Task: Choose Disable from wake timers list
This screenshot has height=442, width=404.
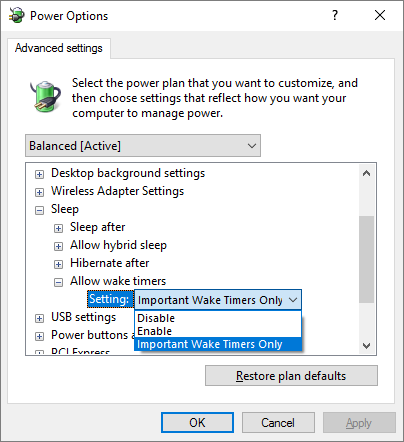Action: click(x=218, y=318)
